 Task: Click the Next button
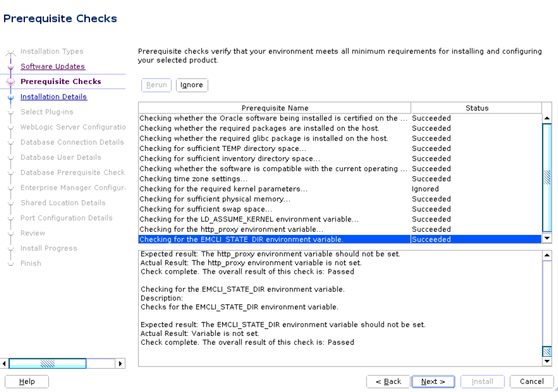tap(433, 381)
